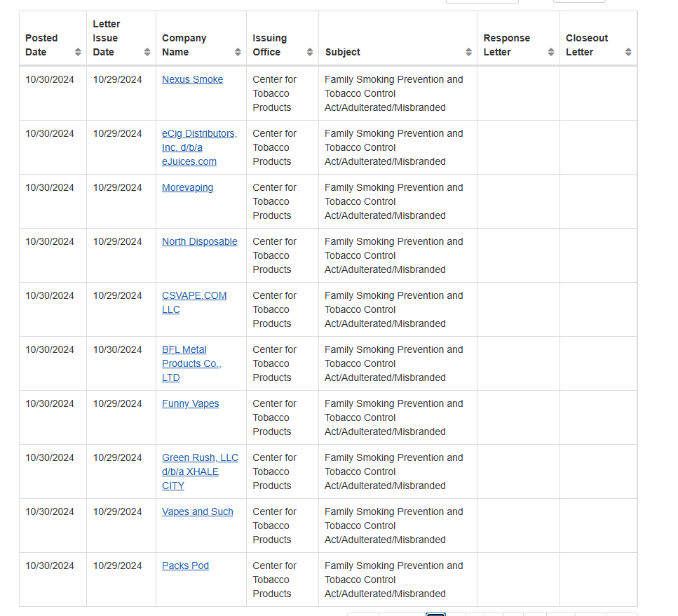Image resolution: width=678 pixels, height=616 pixels.
Task: Open Vapes and Such link
Action: click(198, 511)
